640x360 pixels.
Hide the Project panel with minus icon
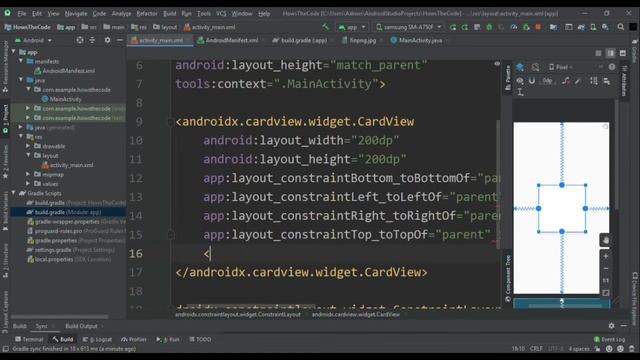(x=119, y=40)
